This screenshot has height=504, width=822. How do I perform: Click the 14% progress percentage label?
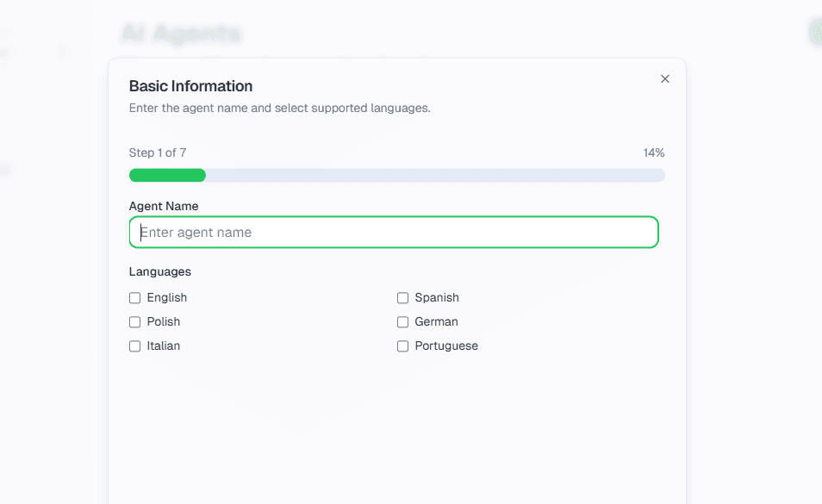click(x=653, y=153)
